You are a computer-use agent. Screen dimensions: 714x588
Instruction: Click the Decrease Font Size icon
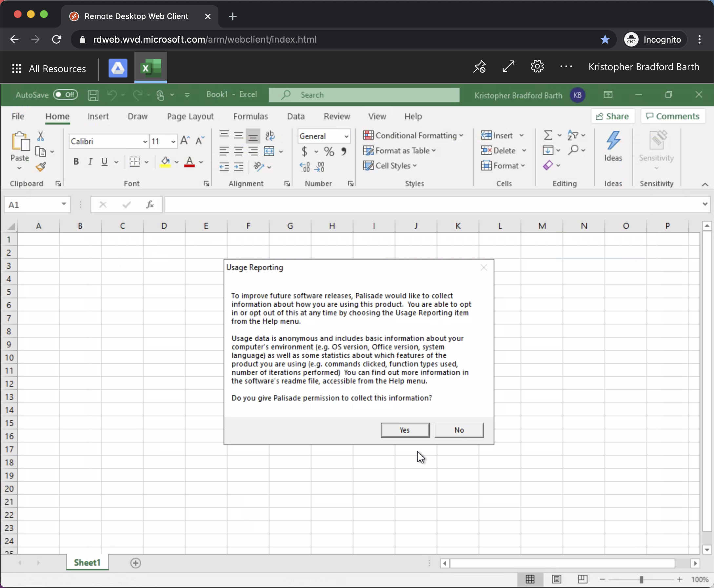click(200, 141)
